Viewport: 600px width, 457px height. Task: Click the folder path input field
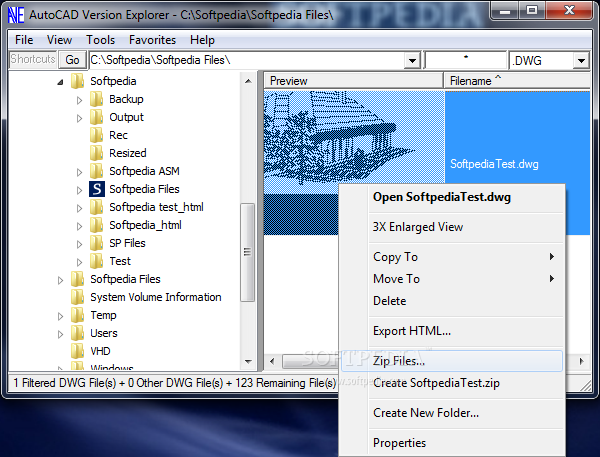point(247,60)
